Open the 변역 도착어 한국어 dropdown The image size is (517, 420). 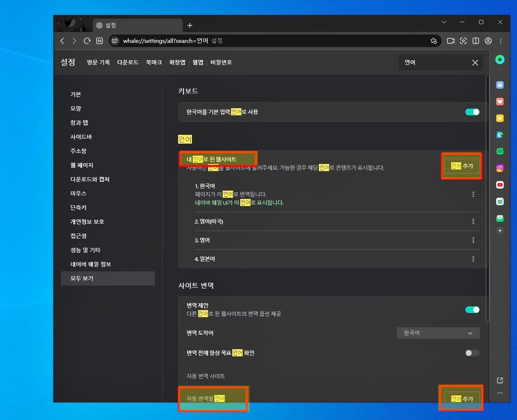[x=438, y=333]
